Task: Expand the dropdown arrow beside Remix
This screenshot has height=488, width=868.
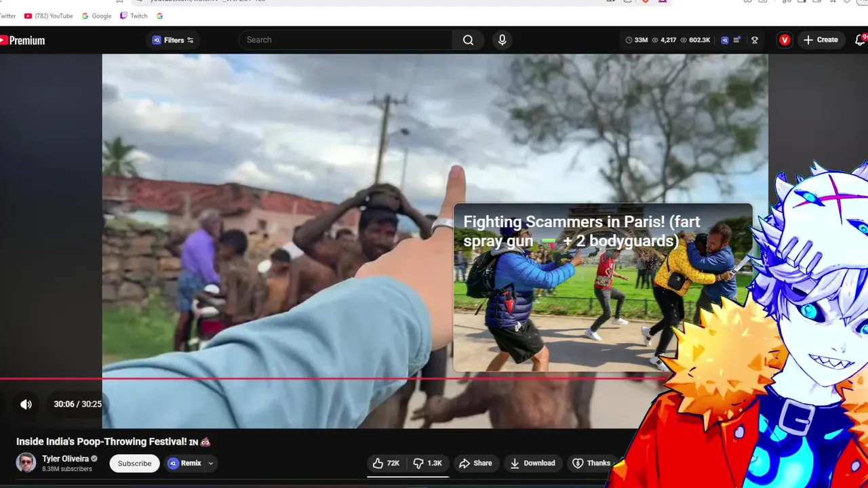Action: point(211,464)
